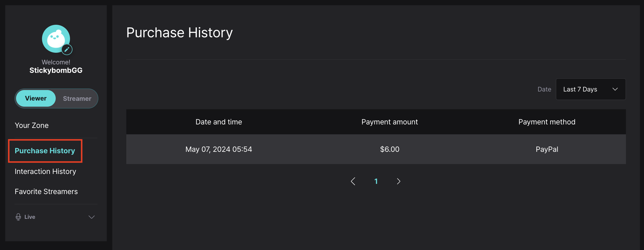Click the date dropdown chevron arrow

pos(615,89)
